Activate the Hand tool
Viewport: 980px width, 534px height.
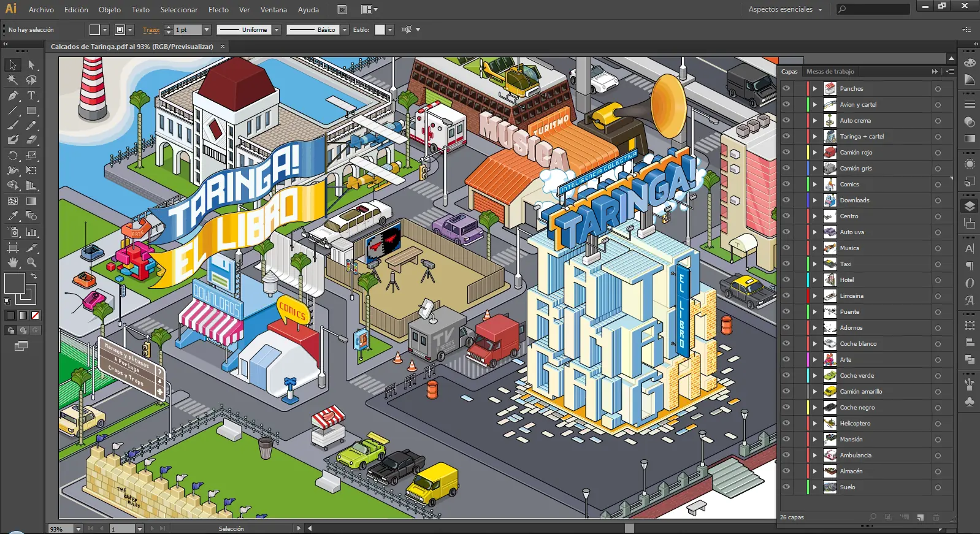(x=13, y=262)
